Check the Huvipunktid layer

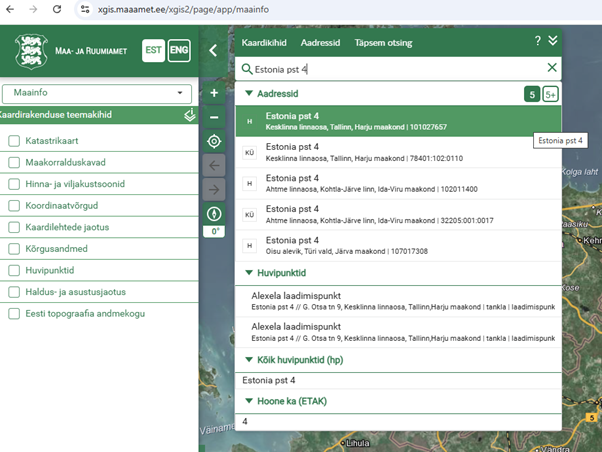tap(14, 270)
